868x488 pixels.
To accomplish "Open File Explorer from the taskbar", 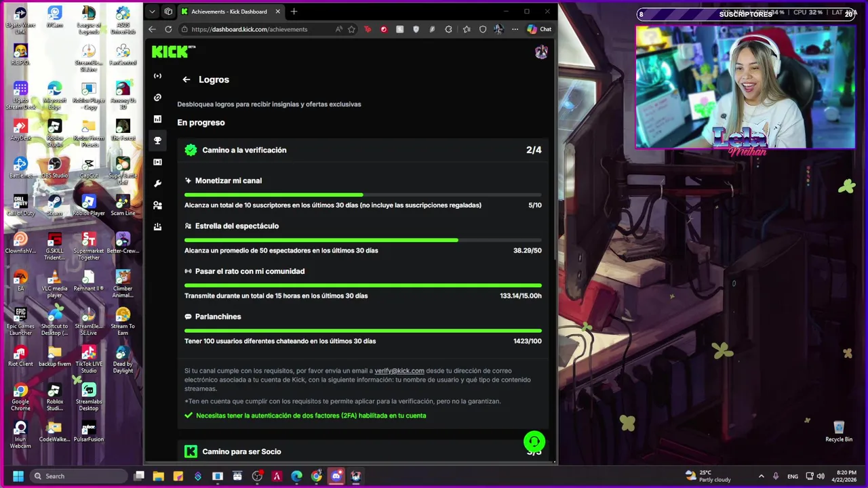I will coord(159,476).
